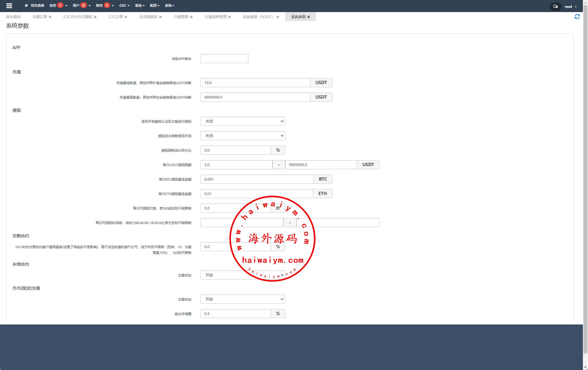Open the root user dropdown
Viewport: 588px width, 370px height.
570,6
